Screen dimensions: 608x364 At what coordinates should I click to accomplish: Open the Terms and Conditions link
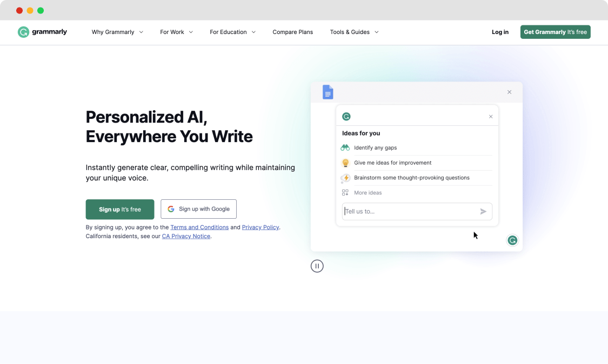199,227
